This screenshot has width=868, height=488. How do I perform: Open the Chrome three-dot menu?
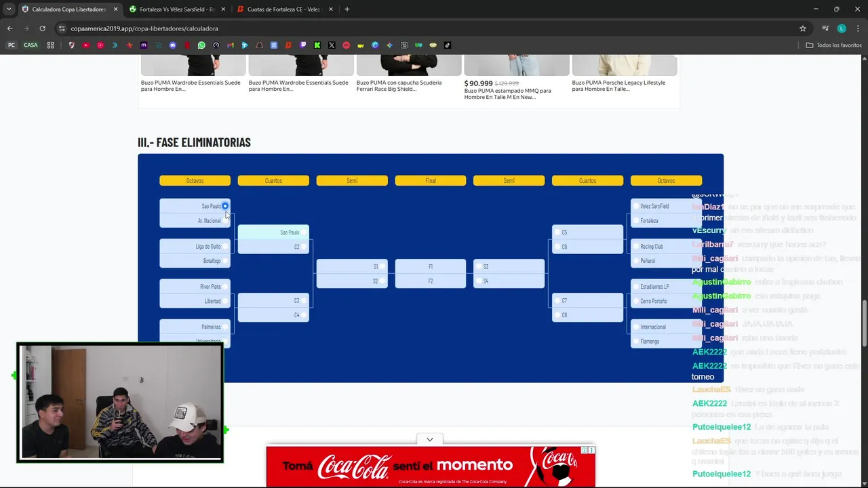857,28
